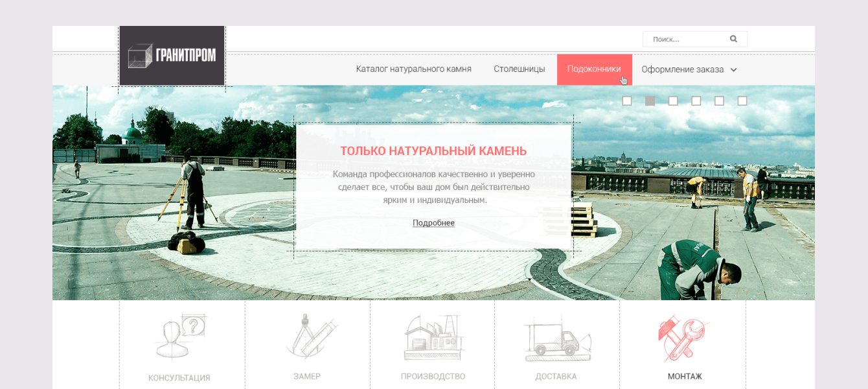Click the highlighted Подоконники button
868x389 pixels.
pos(595,69)
